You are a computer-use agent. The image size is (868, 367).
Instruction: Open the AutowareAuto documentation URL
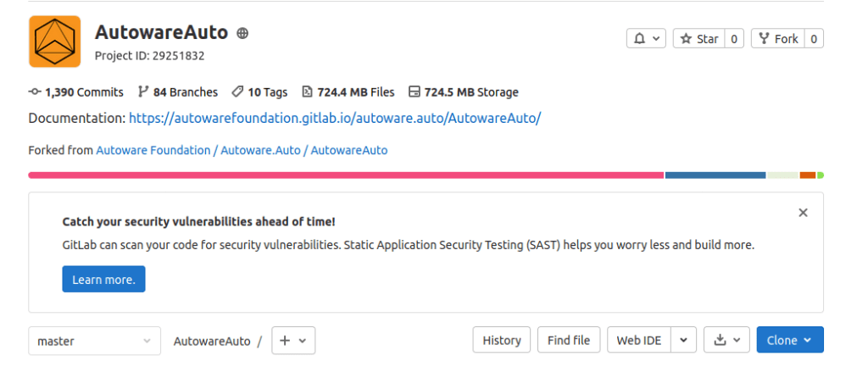(x=335, y=118)
